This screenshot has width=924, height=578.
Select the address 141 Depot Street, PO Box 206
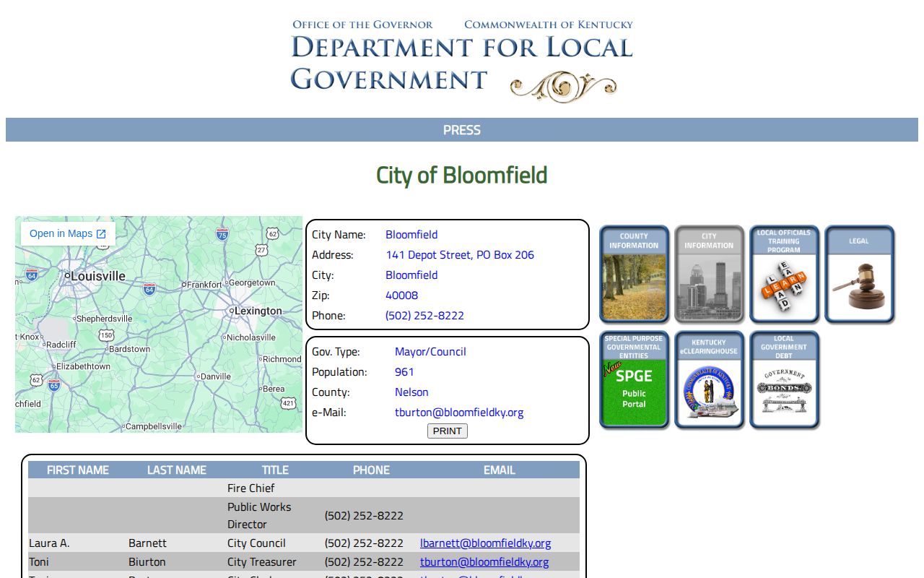pos(460,255)
